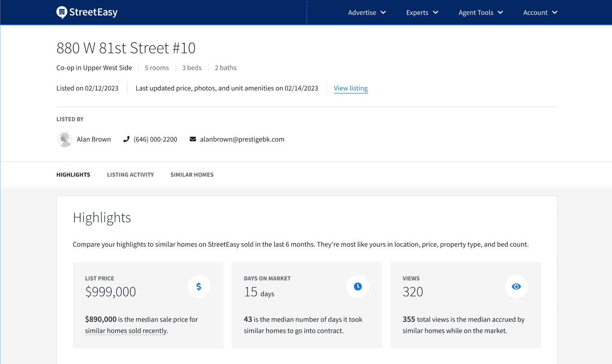Click the clock days on market icon
The width and height of the screenshot is (612, 364).
(357, 286)
